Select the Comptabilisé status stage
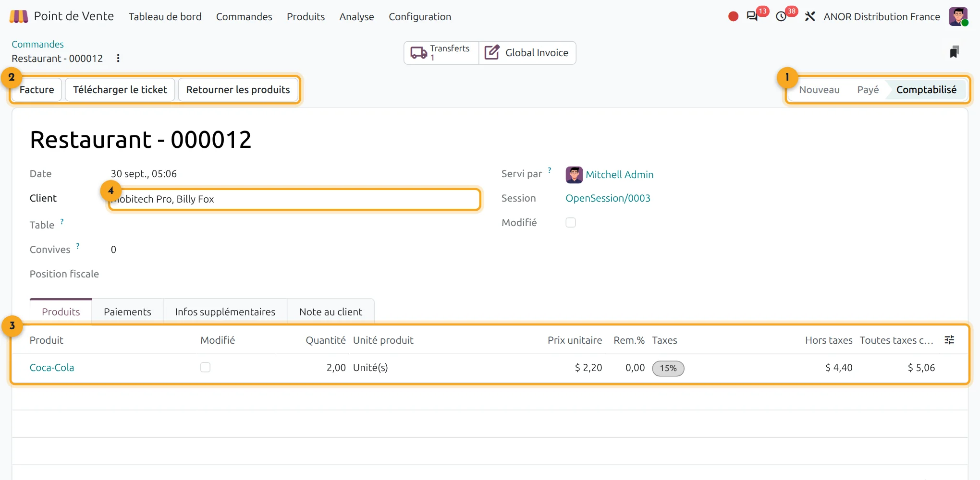980x480 pixels. 927,90
